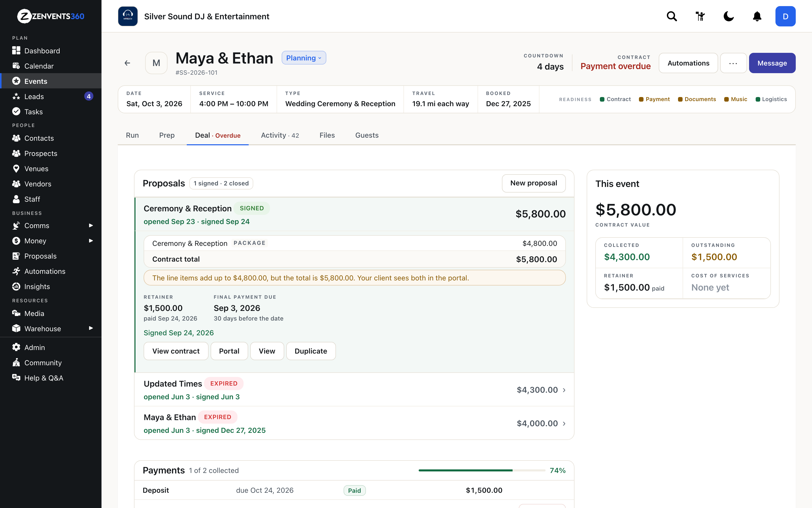The height and width of the screenshot is (508, 812).
Task: Expand the Maya & Ethan $4,000.00 proposal
Action: [354, 423]
